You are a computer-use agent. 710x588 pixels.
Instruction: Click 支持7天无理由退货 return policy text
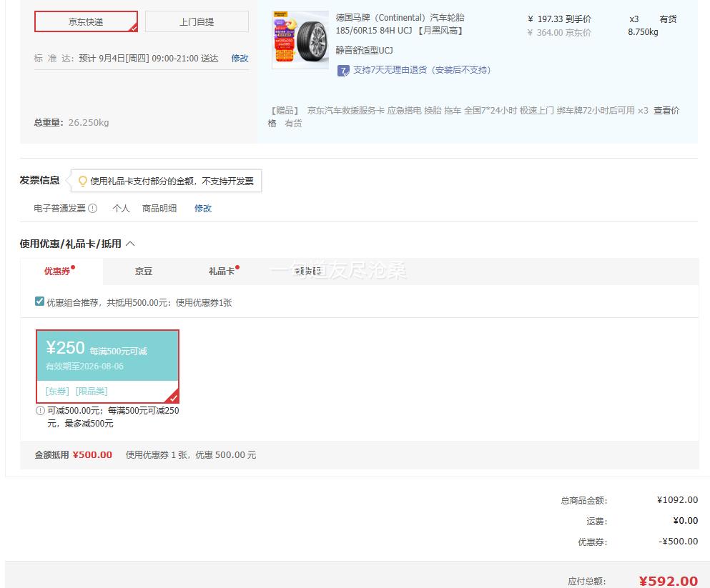click(x=422, y=69)
